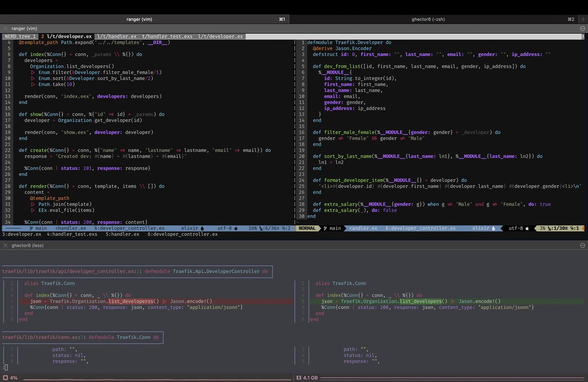The width and height of the screenshot is (588, 382).
Task: Open the t/handler_test.exs vim tab
Action: point(167,36)
